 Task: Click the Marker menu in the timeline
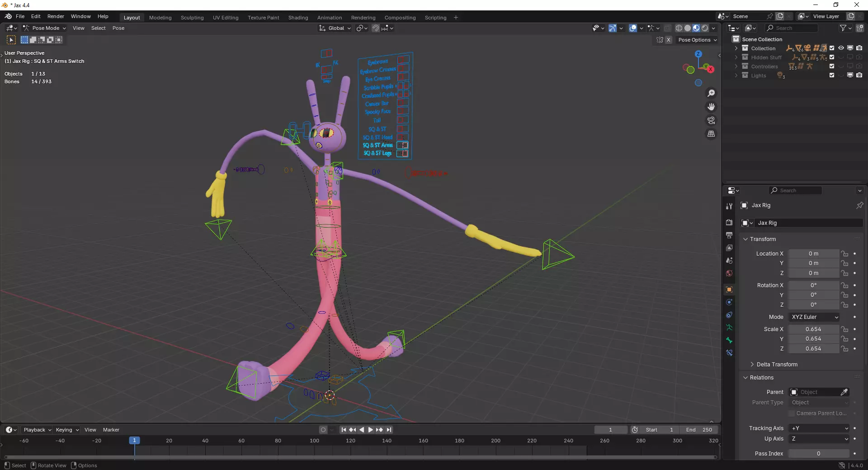[x=111, y=430]
